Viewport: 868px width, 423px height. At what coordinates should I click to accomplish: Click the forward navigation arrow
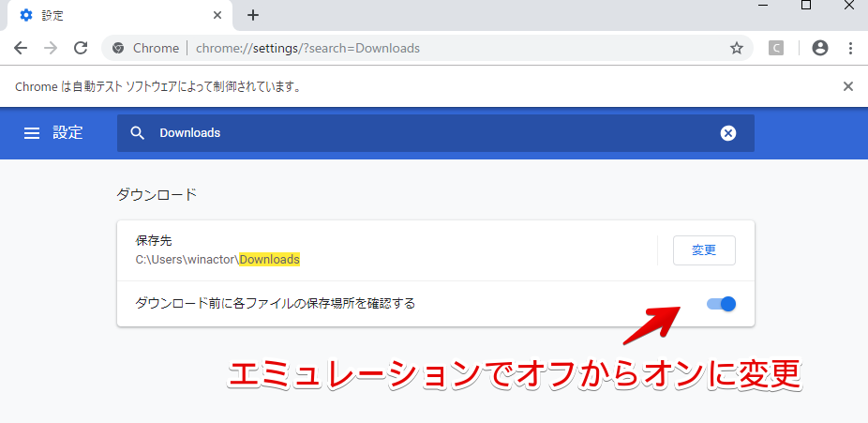pos(51,48)
